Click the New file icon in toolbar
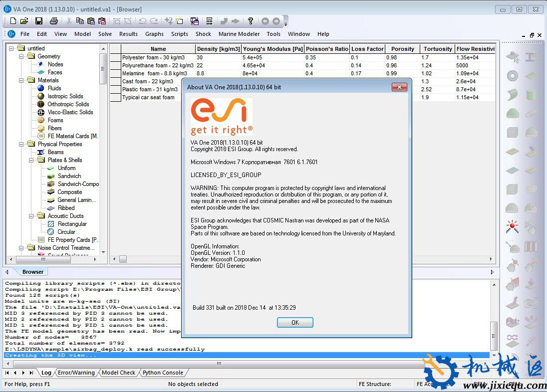Screen dimensions: 547x392 [13, 21]
